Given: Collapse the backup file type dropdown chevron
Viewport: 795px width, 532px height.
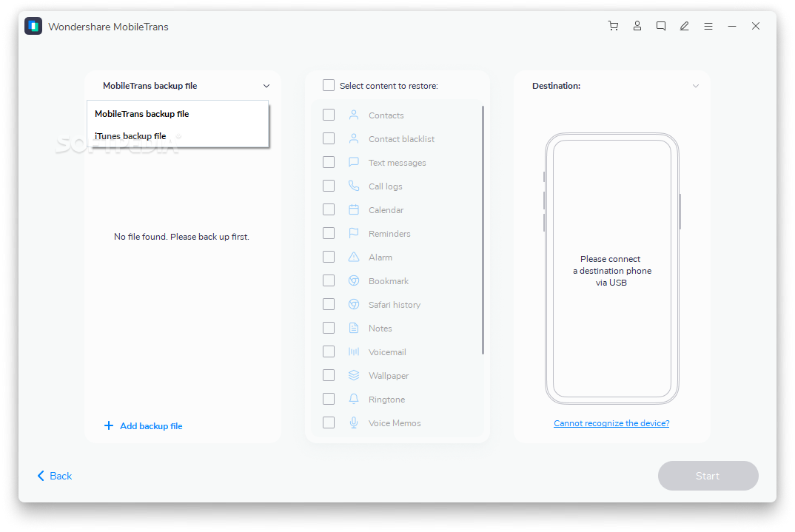Looking at the screenshot, I should coord(266,86).
